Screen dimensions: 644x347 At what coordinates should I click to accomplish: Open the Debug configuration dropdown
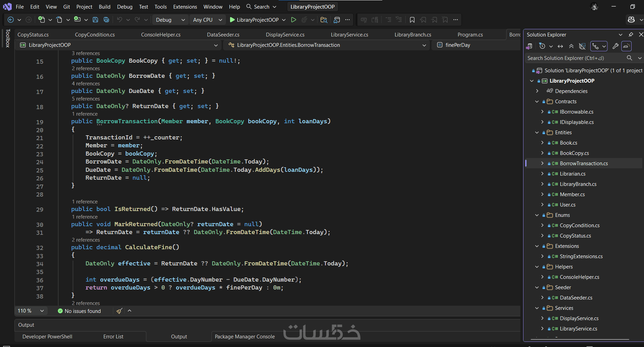[170, 20]
